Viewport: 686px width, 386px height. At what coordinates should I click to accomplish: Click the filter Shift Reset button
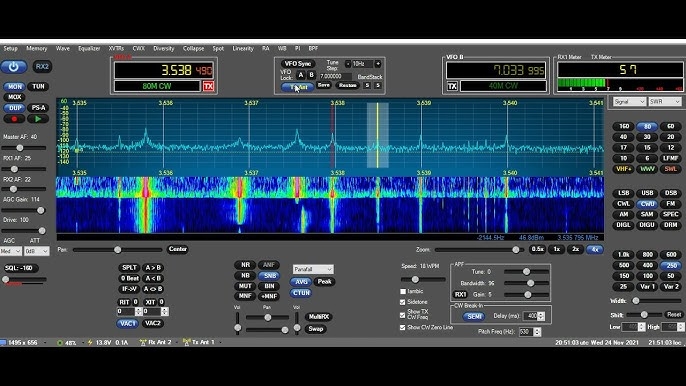[673, 315]
